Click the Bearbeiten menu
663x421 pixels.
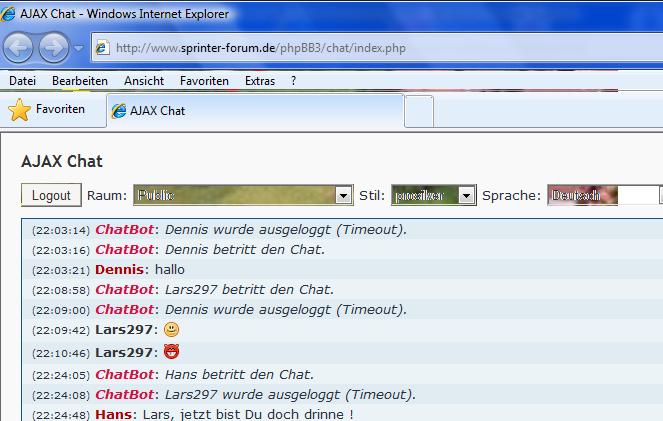pyautogui.click(x=80, y=81)
